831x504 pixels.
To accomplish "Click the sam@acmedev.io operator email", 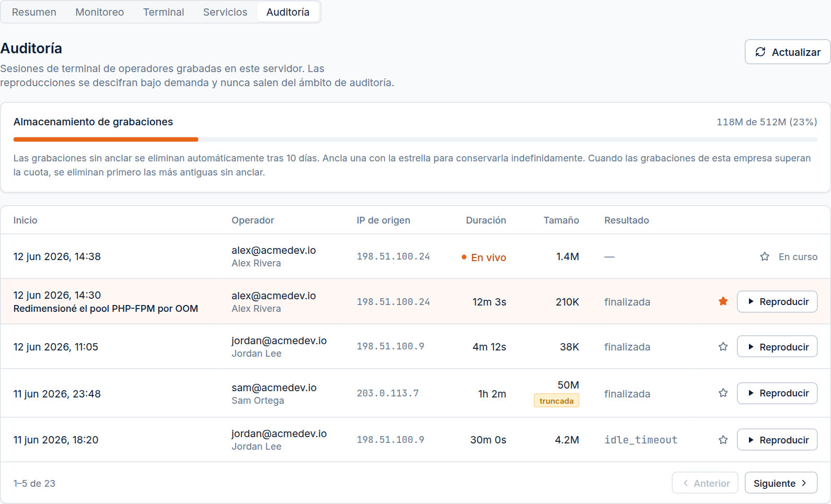I will pyautogui.click(x=274, y=388).
